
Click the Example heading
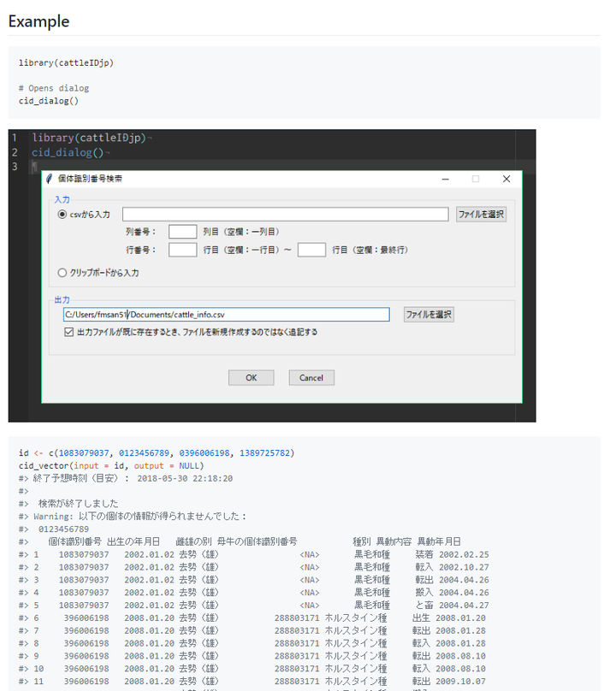coord(38,21)
